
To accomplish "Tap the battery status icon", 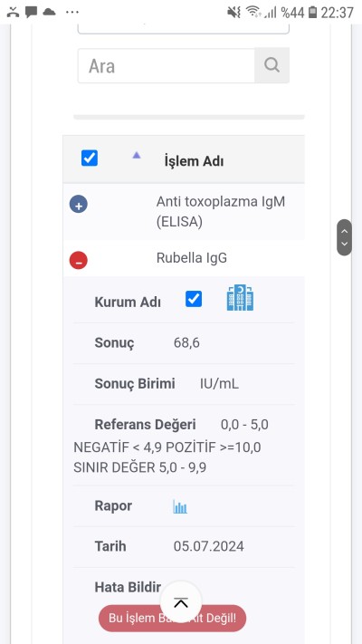I will click(313, 13).
